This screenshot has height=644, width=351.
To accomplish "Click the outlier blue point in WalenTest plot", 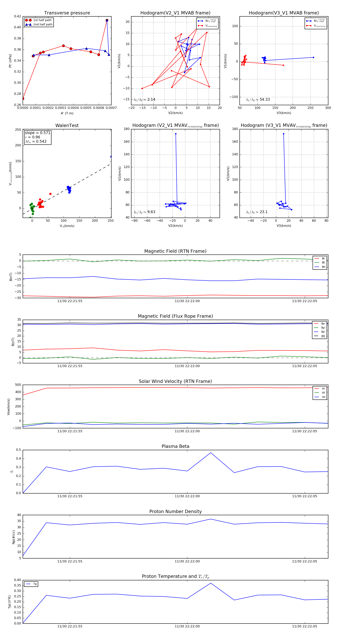I will coord(111,157).
